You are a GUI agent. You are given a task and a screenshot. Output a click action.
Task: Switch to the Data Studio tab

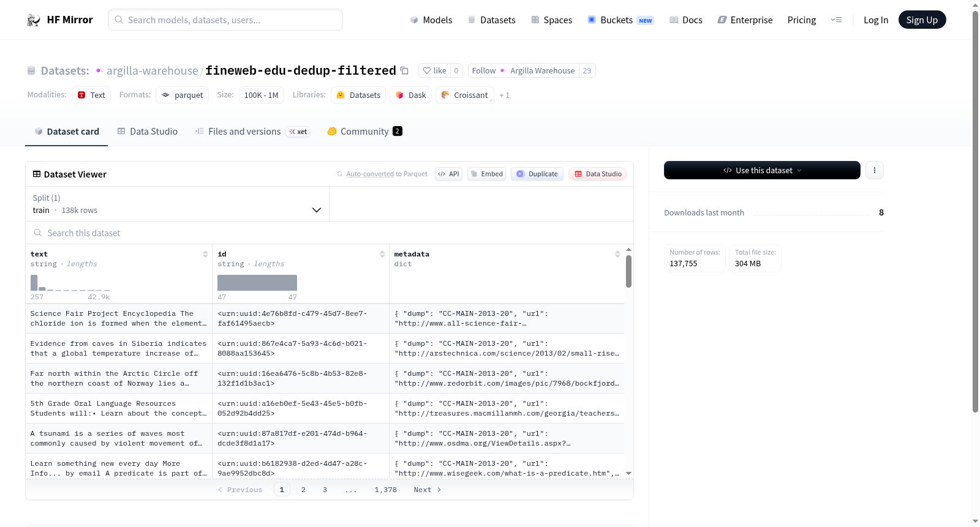click(x=148, y=131)
